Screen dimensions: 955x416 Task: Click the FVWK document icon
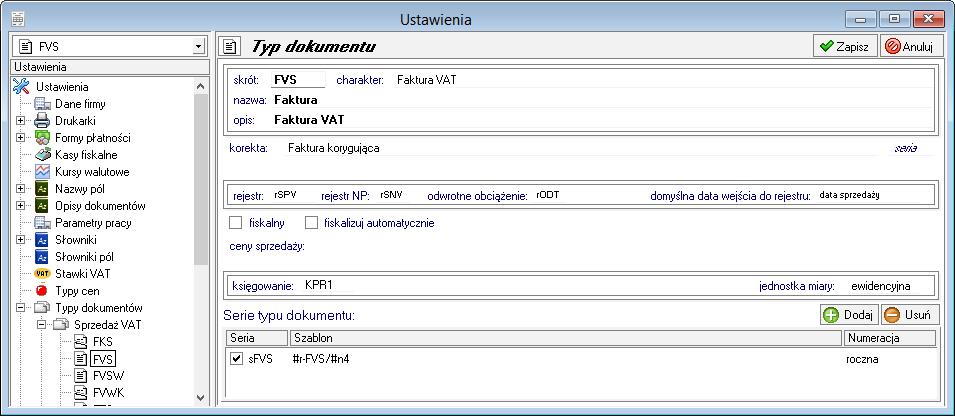[x=81, y=393]
